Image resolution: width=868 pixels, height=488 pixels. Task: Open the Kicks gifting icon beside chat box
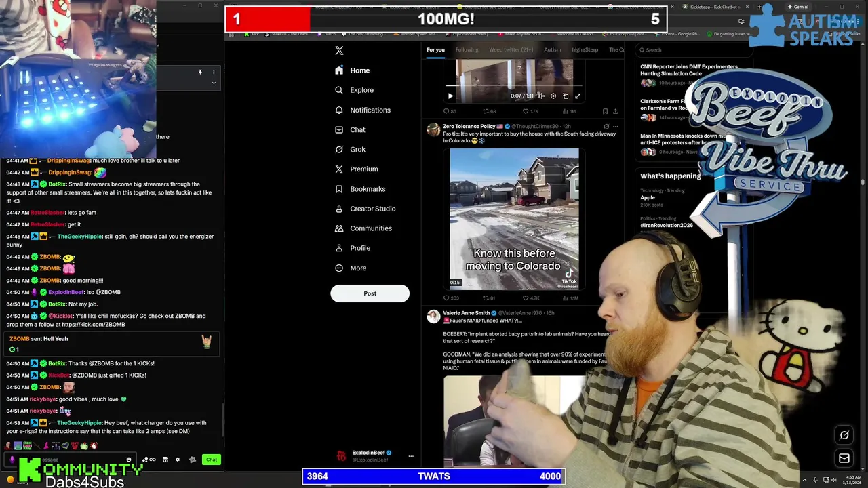(149, 460)
